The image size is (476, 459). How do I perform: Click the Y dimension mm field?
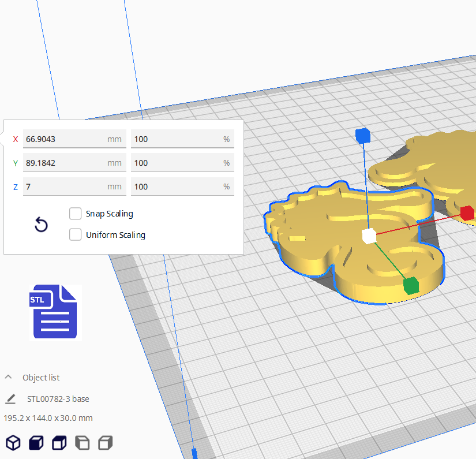pos(65,163)
